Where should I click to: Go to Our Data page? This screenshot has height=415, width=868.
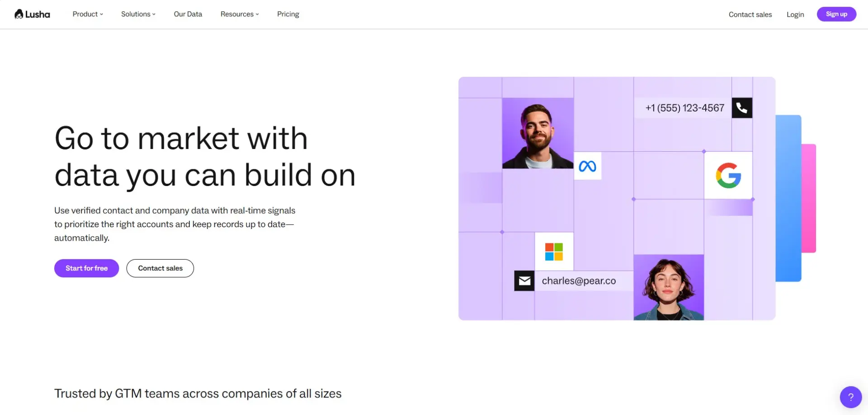tap(188, 14)
